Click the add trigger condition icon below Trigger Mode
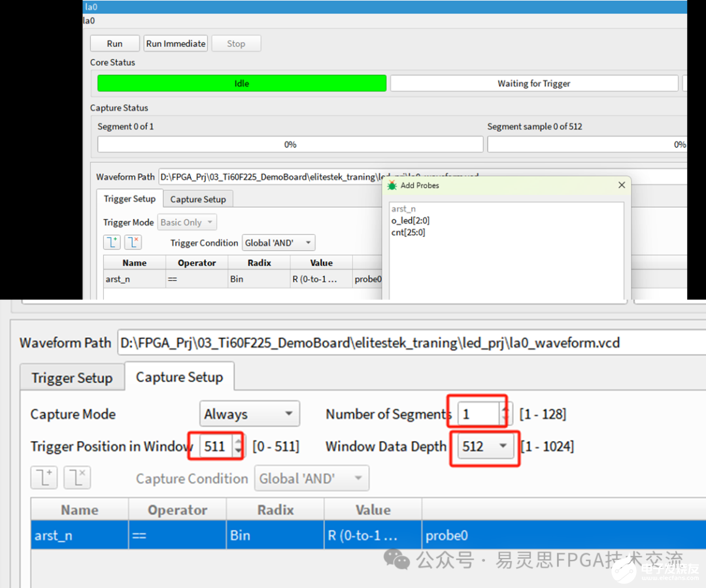 pos(111,242)
